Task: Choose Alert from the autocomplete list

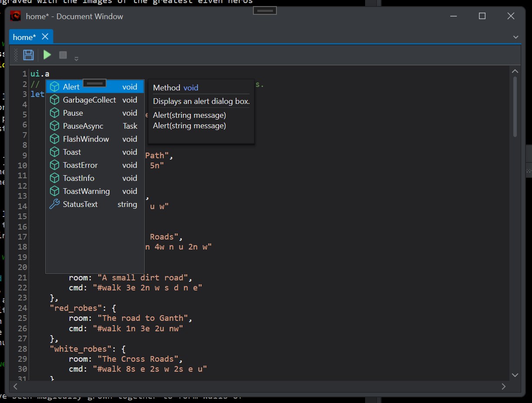Action: (x=71, y=87)
